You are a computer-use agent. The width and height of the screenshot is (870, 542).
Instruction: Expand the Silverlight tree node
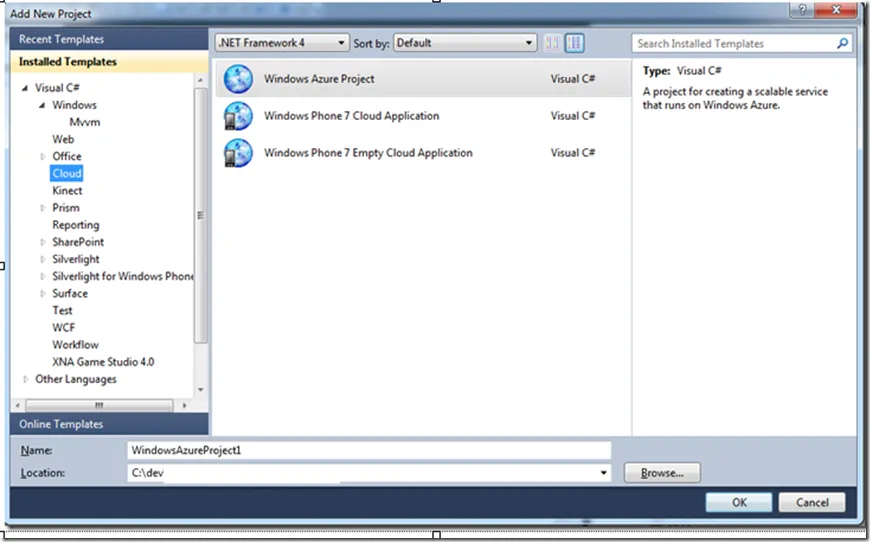(42, 260)
